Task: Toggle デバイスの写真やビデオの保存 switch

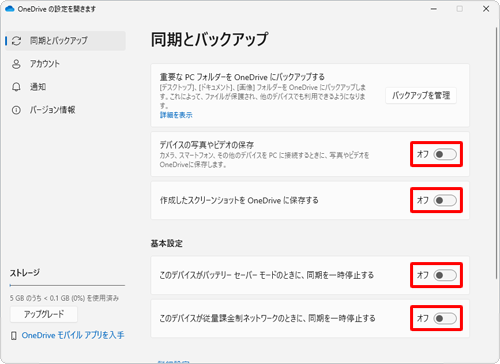Action: (x=445, y=154)
